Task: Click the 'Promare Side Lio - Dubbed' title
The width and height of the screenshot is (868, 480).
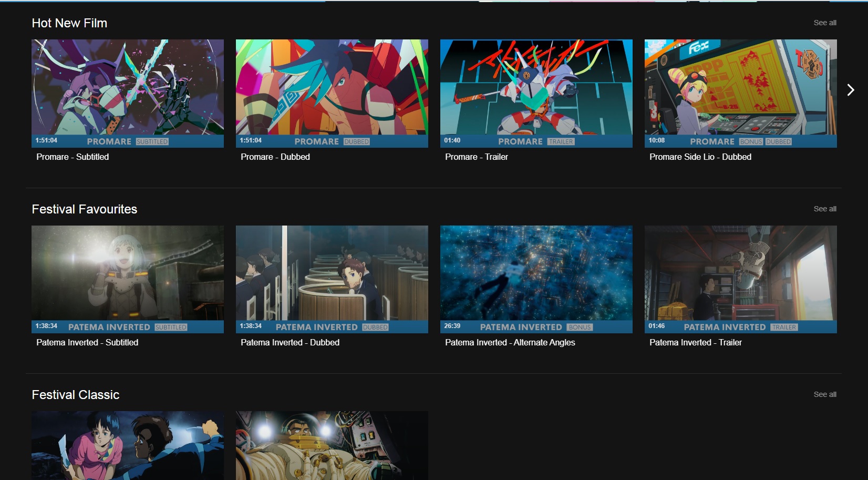Action: 700,157
